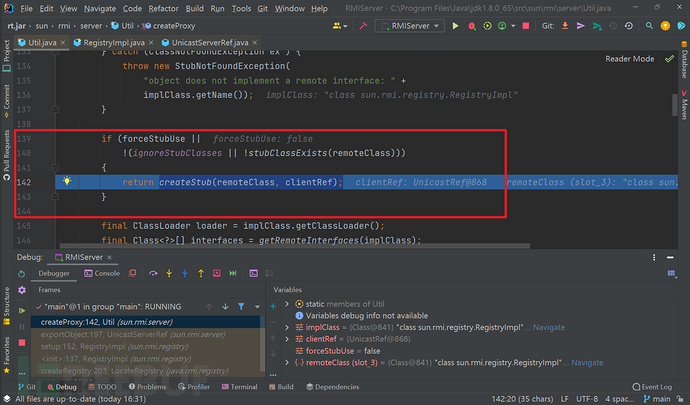Force step into with the blue arrow
690x405 pixels.
tap(185, 273)
